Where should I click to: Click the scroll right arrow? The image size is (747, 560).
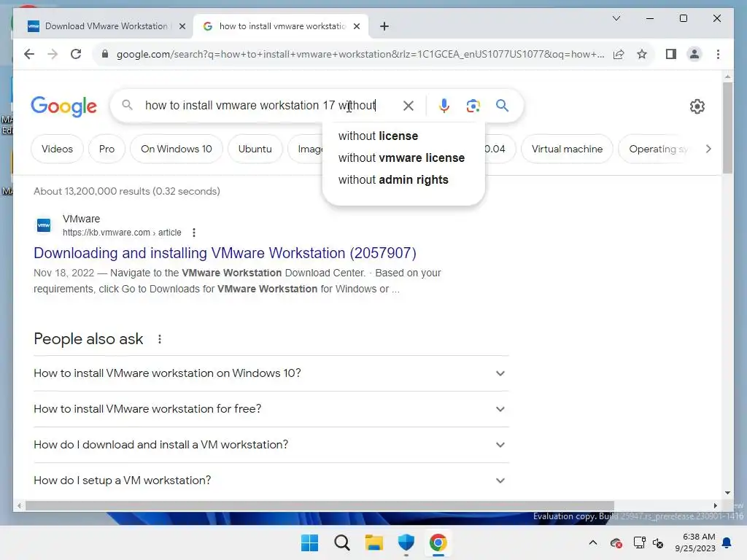(x=715, y=506)
